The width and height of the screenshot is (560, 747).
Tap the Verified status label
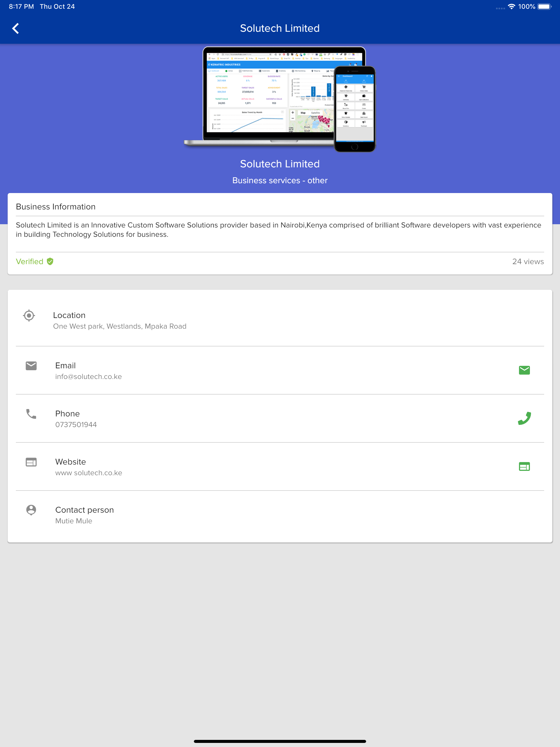[30, 261]
